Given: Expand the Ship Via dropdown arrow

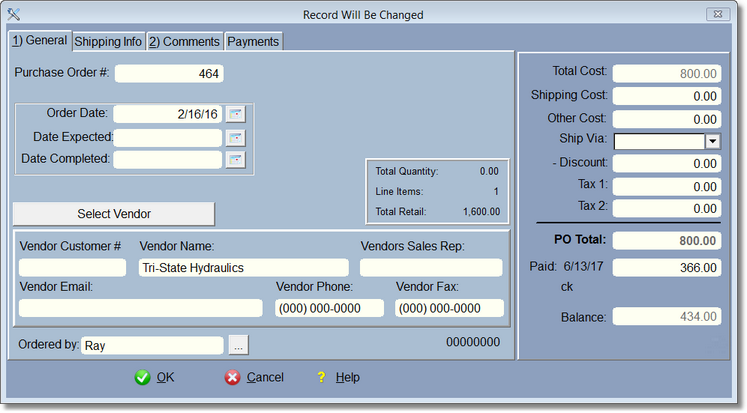Looking at the screenshot, I should [712, 141].
